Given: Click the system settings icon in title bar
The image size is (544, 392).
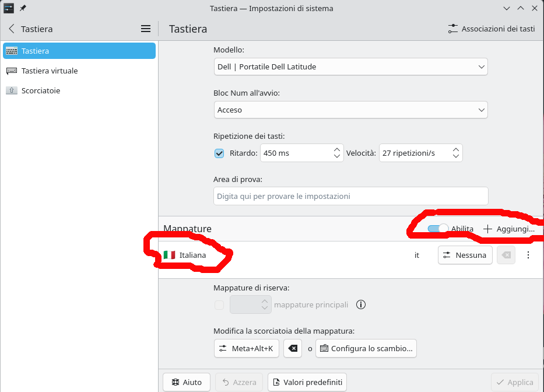Looking at the screenshot, I should 9,8.
